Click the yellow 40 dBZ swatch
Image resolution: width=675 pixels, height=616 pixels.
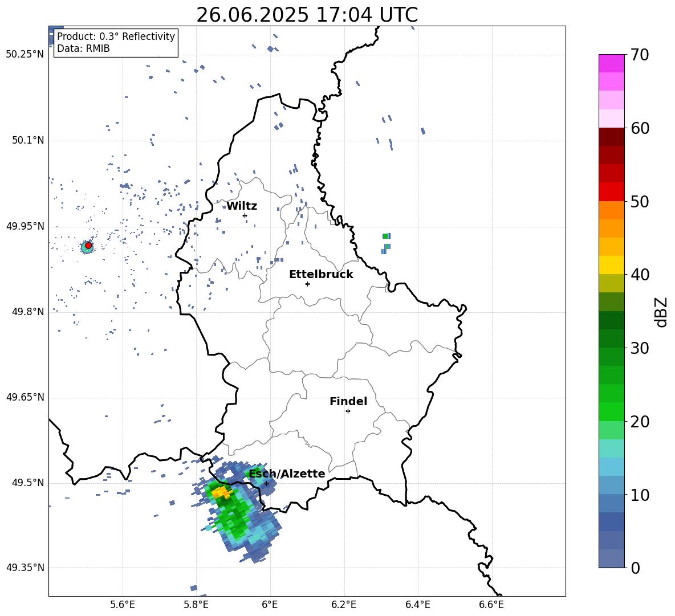pos(611,265)
